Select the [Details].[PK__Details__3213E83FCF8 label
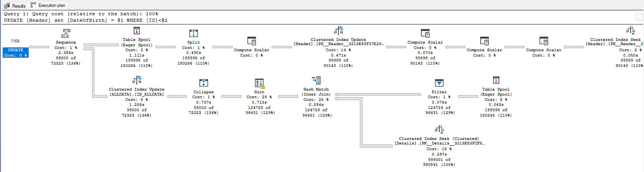This screenshot has height=172, width=644. pos(439,143)
